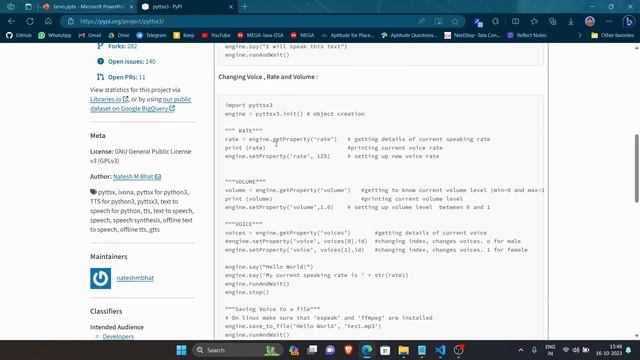
Task: Click the Open issues: 140 statistic
Action: (126, 61)
